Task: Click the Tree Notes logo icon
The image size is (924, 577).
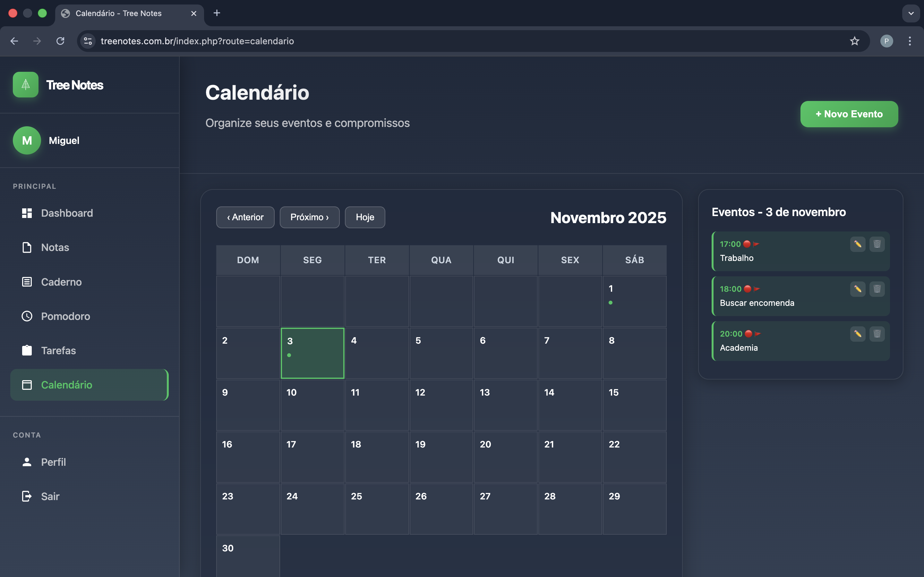Action: pyautogui.click(x=25, y=85)
